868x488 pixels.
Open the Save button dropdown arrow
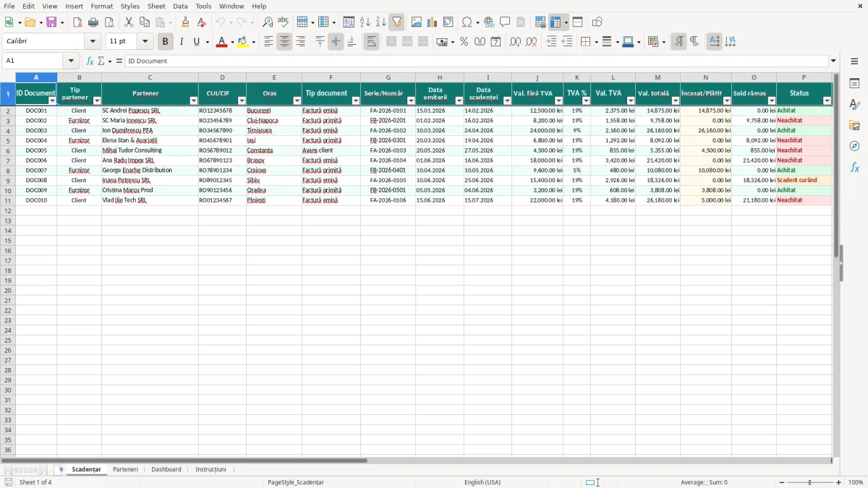(62, 22)
